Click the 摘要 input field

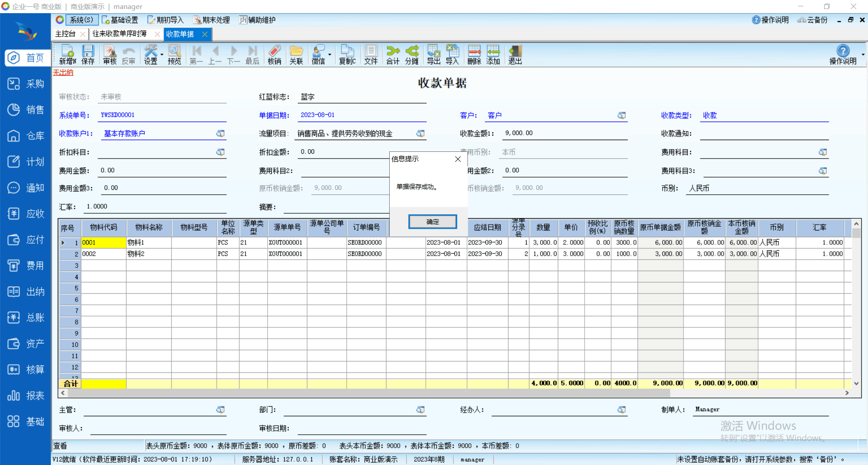[336, 207]
